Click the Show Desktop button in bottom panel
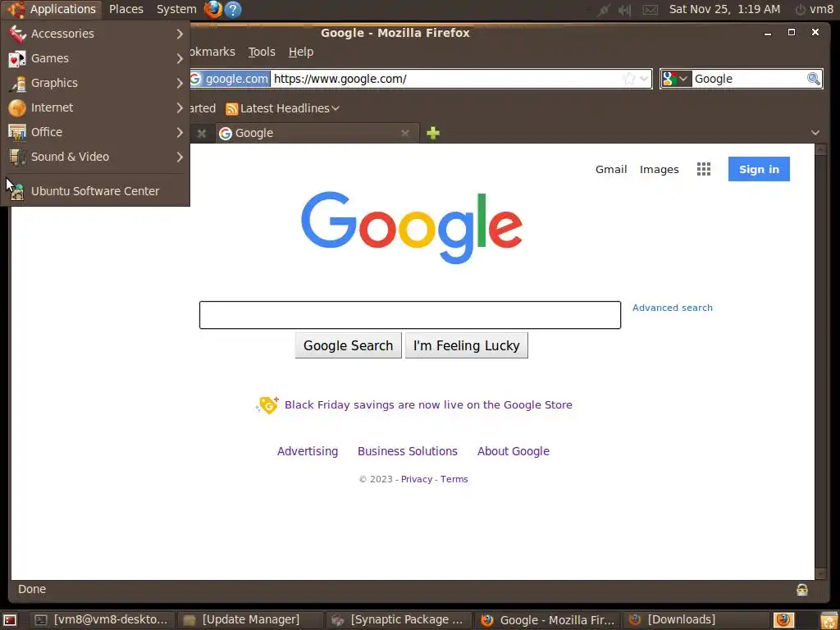The width and height of the screenshot is (840, 630). 10,620
